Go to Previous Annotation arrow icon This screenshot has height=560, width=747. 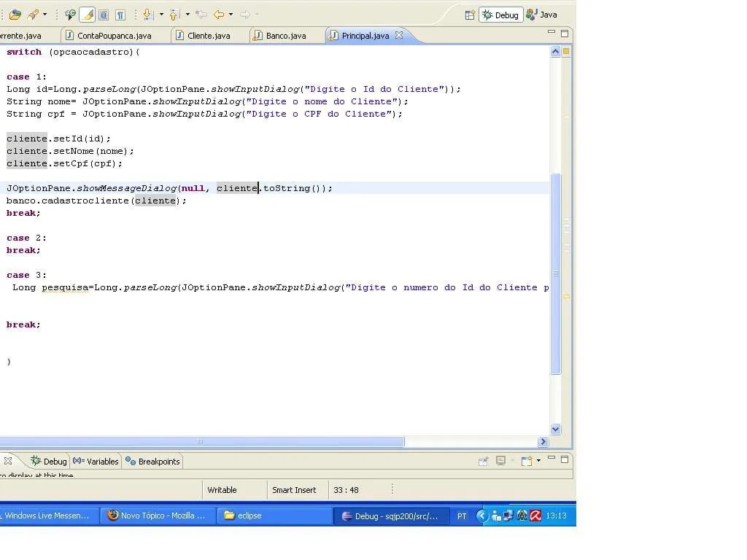pos(174,15)
